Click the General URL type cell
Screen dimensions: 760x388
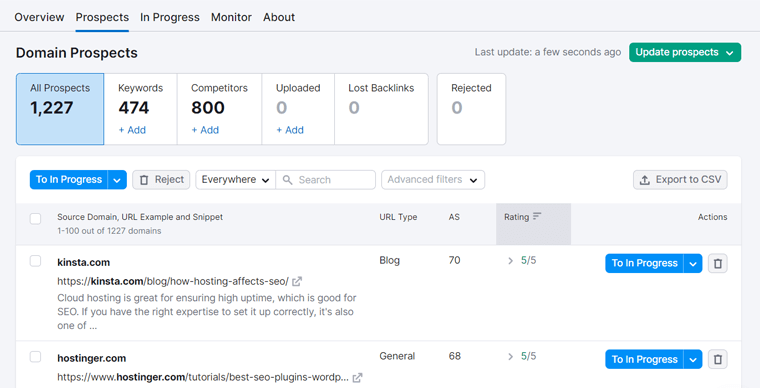[x=397, y=357]
